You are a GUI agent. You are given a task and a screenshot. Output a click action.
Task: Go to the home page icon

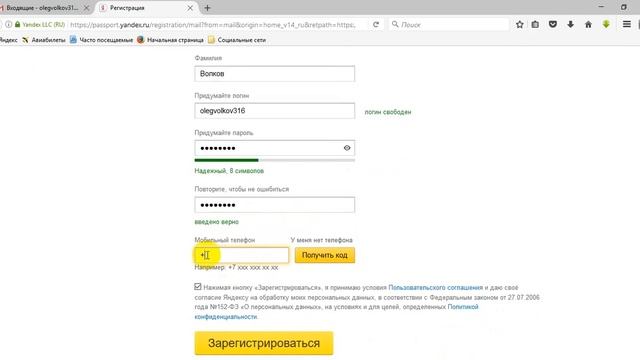(588, 24)
